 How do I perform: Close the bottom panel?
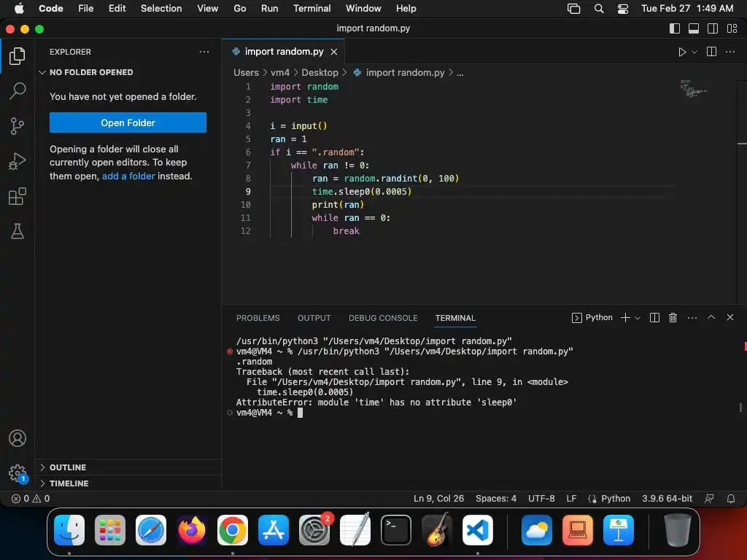[729, 317]
